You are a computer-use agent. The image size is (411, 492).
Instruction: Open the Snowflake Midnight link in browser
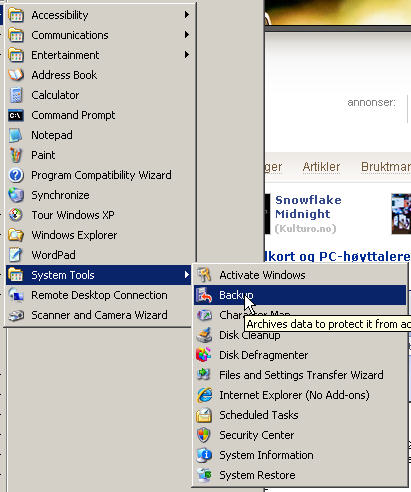tap(308, 207)
